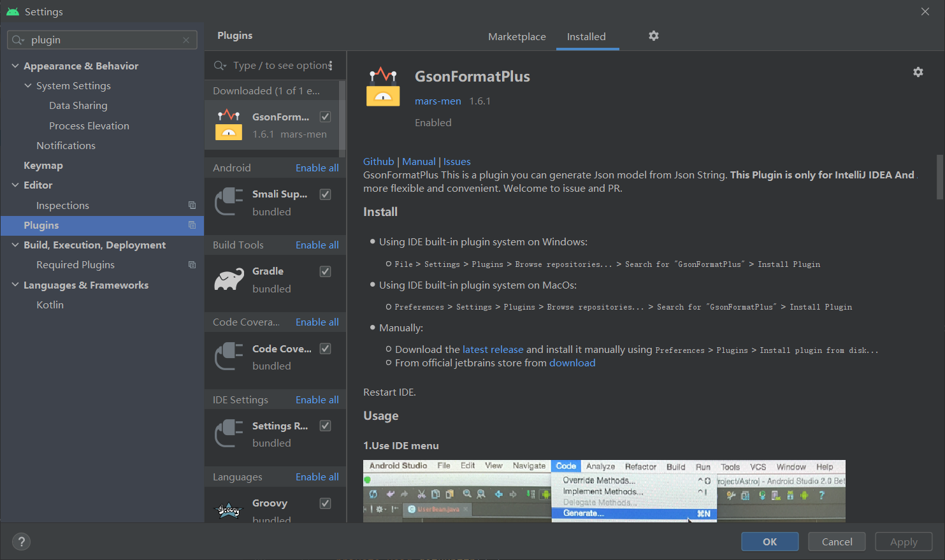Click the Gradle elephant icon
This screenshot has height=560, width=945.
click(x=229, y=279)
